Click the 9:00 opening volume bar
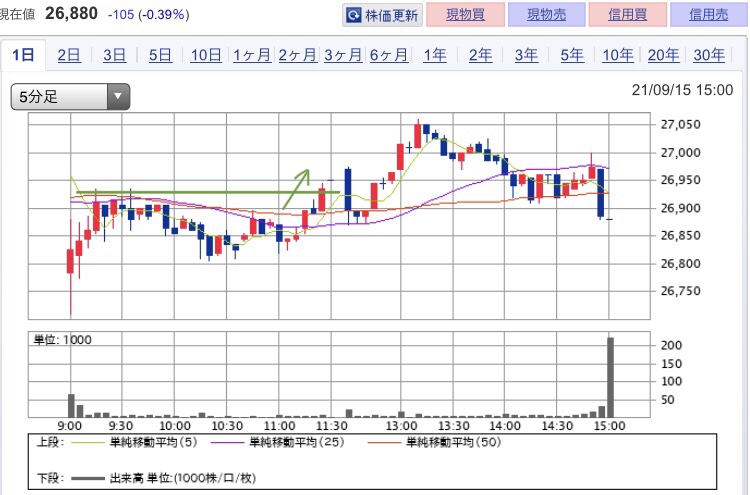The width and height of the screenshot is (750, 495). pos(71,406)
